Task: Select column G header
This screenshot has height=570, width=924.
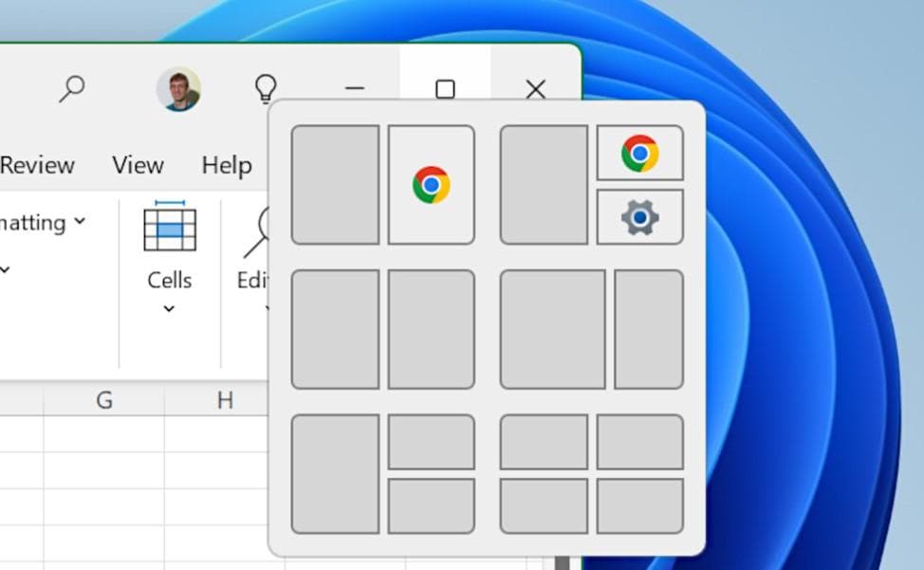Action: click(x=104, y=400)
